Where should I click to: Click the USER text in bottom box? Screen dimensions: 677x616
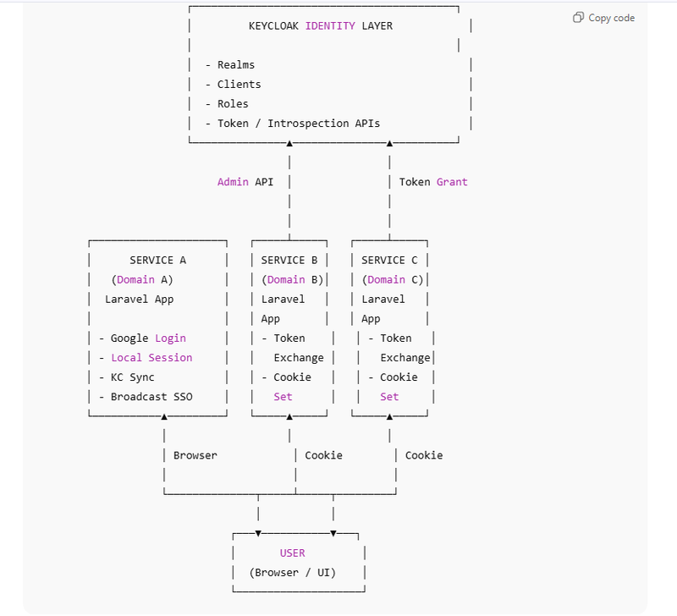tap(292, 553)
